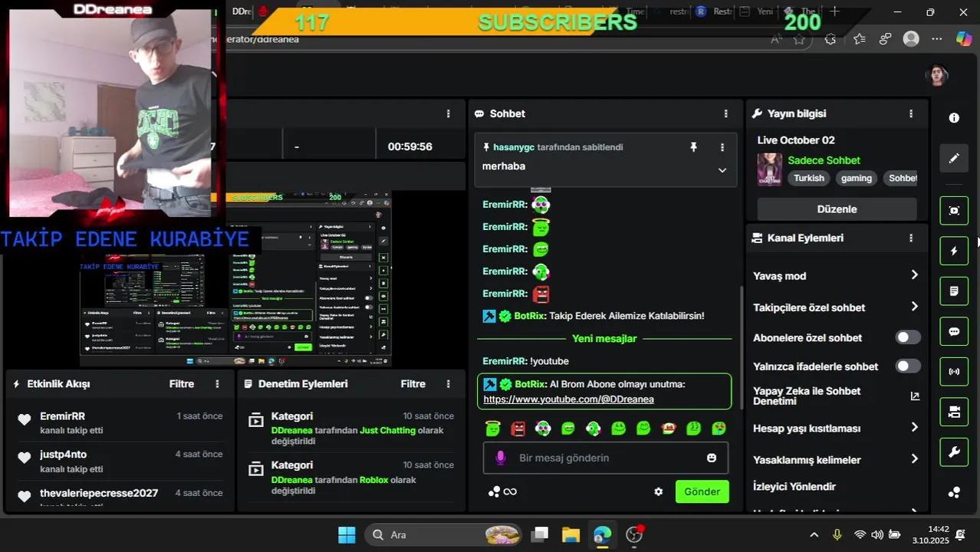Open a new browser tab

click(x=834, y=11)
